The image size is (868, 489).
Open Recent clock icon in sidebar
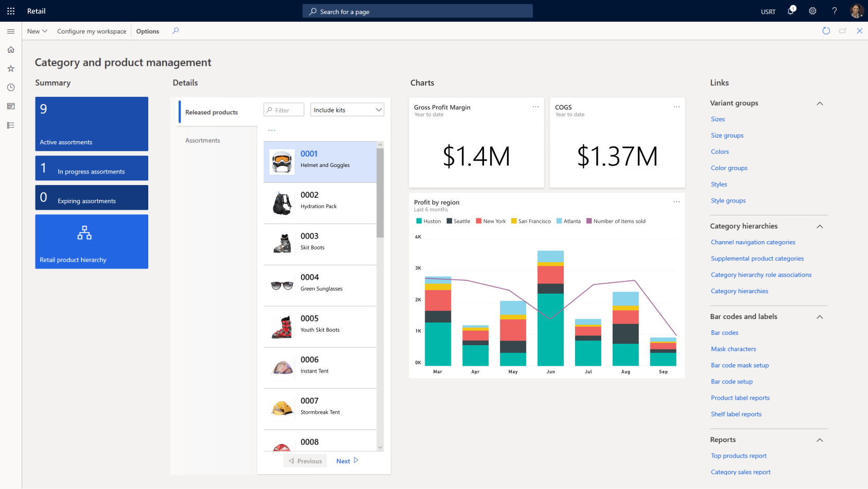pos(11,88)
